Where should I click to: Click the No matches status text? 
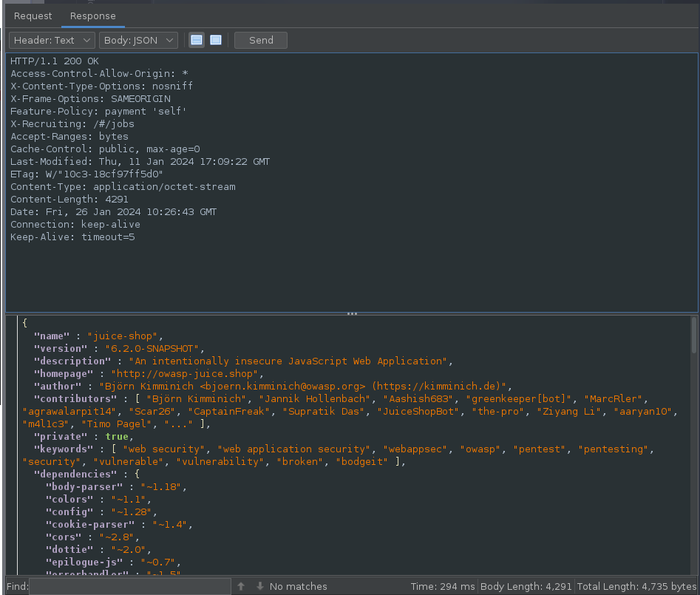[x=298, y=586]
